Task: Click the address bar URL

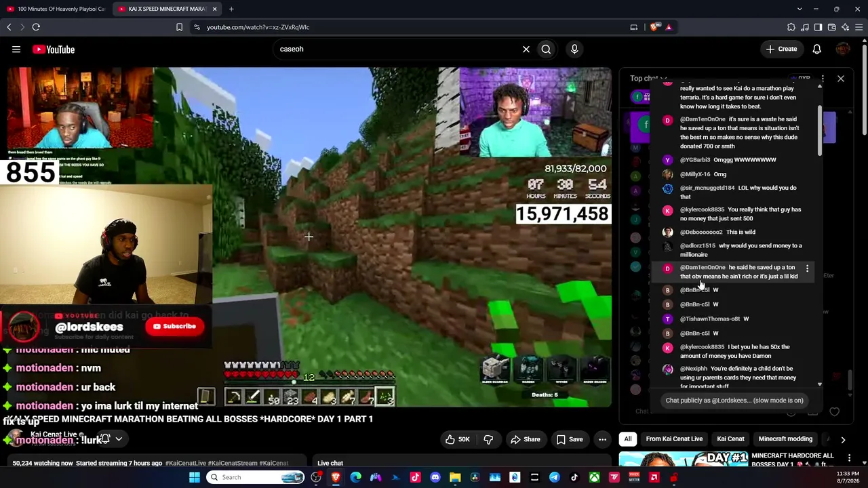Action: coord(258,27)
